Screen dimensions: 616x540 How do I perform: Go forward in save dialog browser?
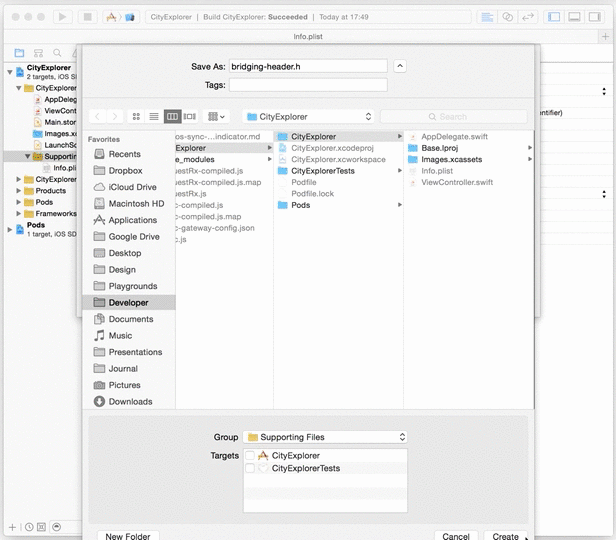pos(115,117)
